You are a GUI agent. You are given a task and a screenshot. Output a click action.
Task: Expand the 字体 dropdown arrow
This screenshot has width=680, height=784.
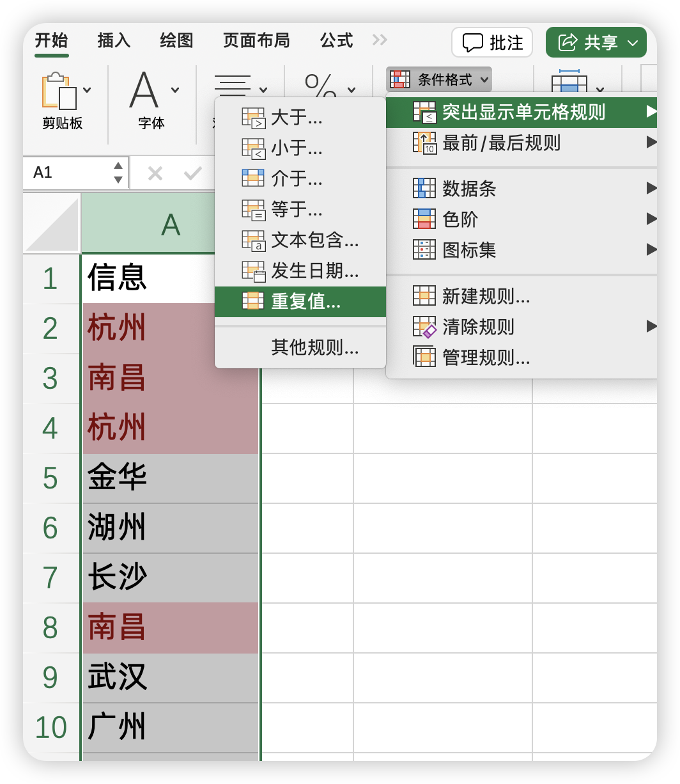click(x=175, y=90)
